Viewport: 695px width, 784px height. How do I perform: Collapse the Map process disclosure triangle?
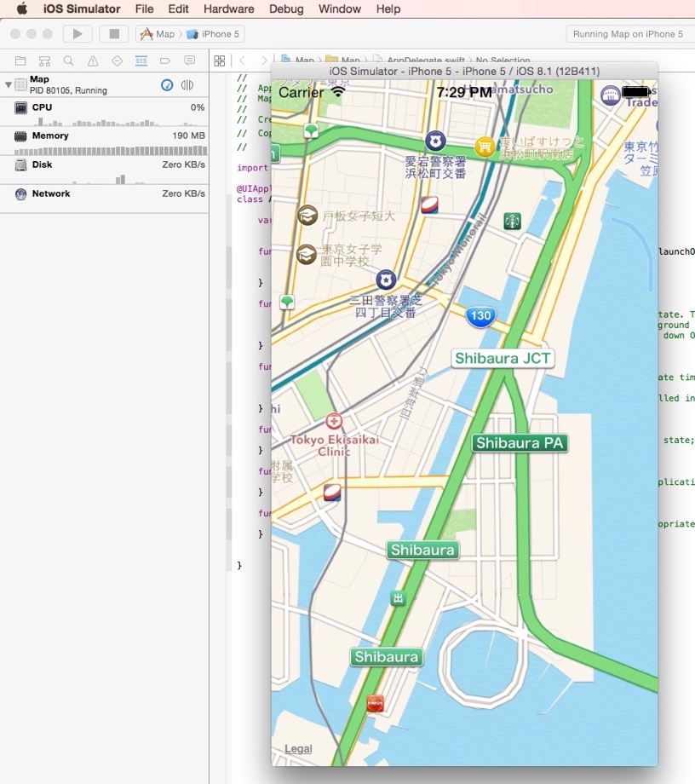[x=8, y=85]
